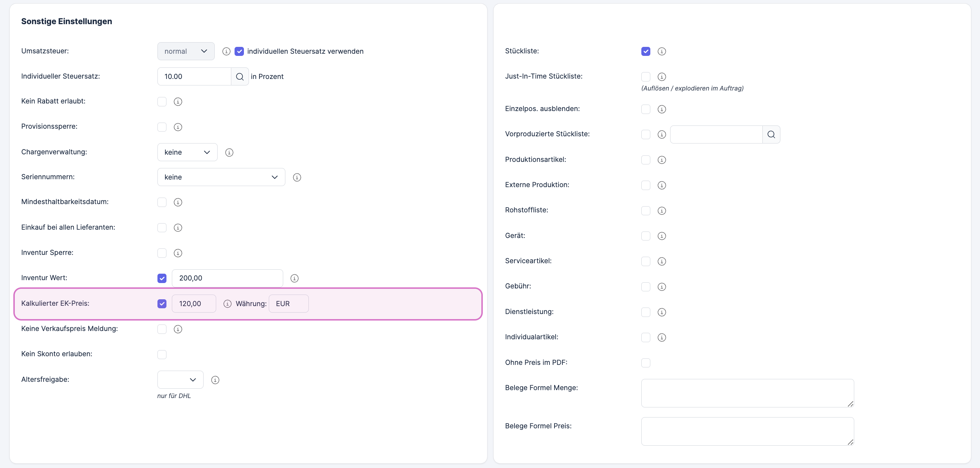Expand the Seriennummern dropdown
Viewport: 980px width, 468px height.
click(x=221, y=177)
